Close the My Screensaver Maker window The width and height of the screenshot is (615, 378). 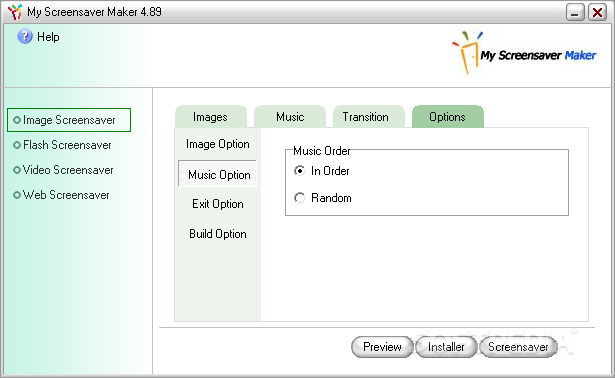coord(597,12)
